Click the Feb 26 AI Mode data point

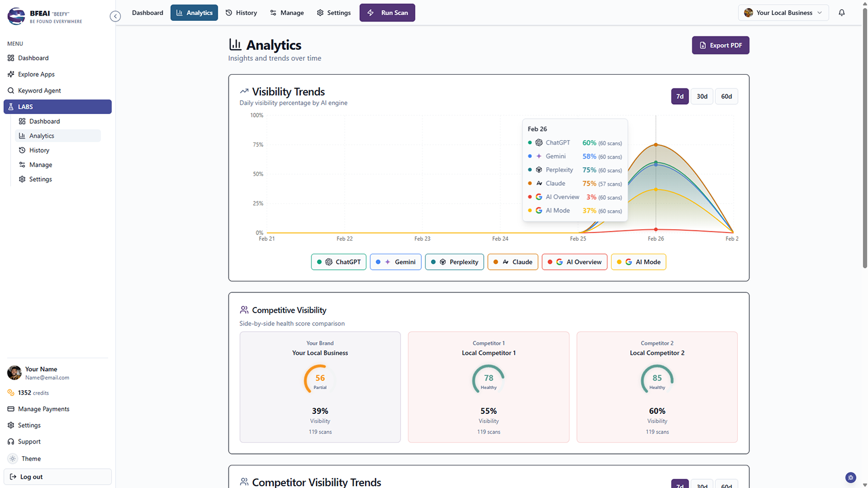tap(656, 189)
